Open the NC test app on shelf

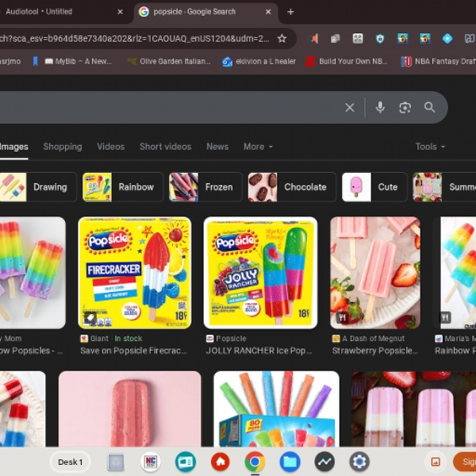tap(151, 462)
